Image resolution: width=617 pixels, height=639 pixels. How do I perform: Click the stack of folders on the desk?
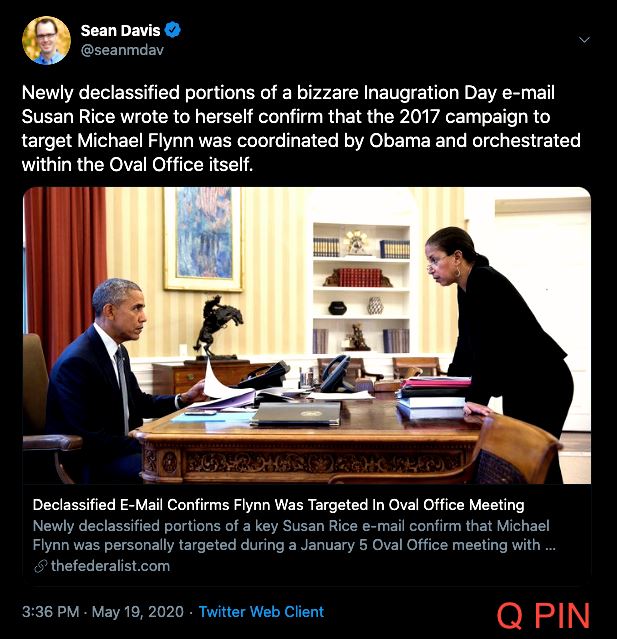tap(434, 397)
